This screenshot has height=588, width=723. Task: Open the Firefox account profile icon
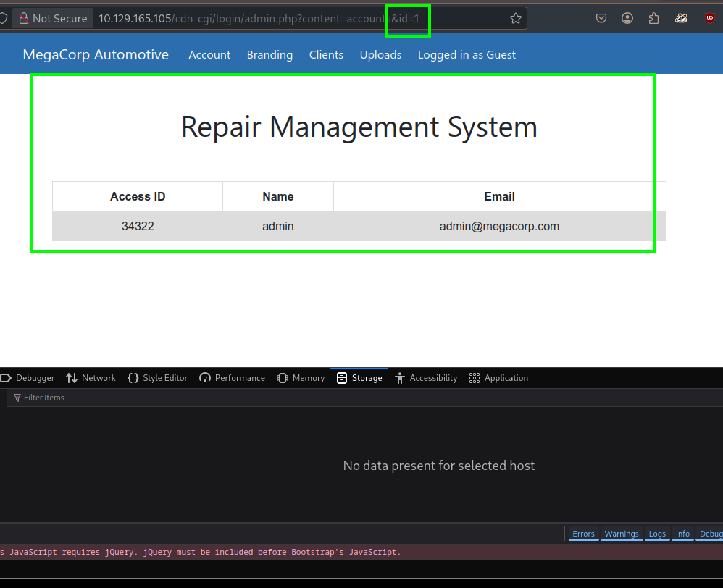627,18
